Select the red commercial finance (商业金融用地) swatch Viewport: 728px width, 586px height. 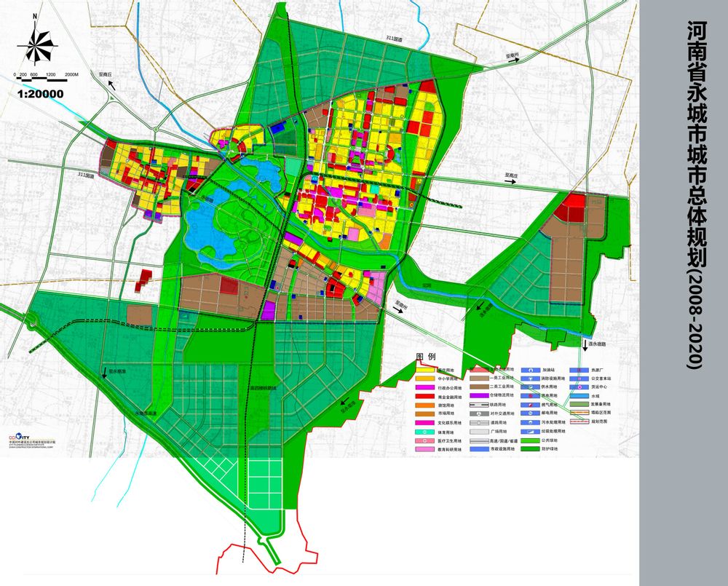point(426,396)
